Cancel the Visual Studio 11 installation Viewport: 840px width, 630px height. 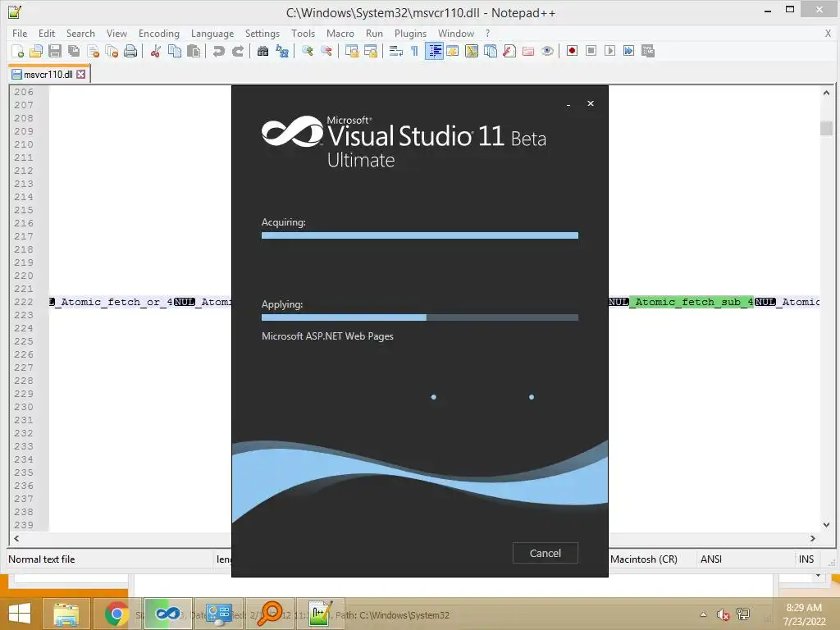545,553
